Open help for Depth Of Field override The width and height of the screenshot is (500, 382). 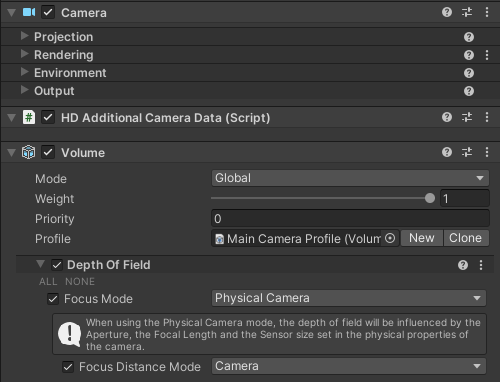pyautogui.click(x=463, y=265)
